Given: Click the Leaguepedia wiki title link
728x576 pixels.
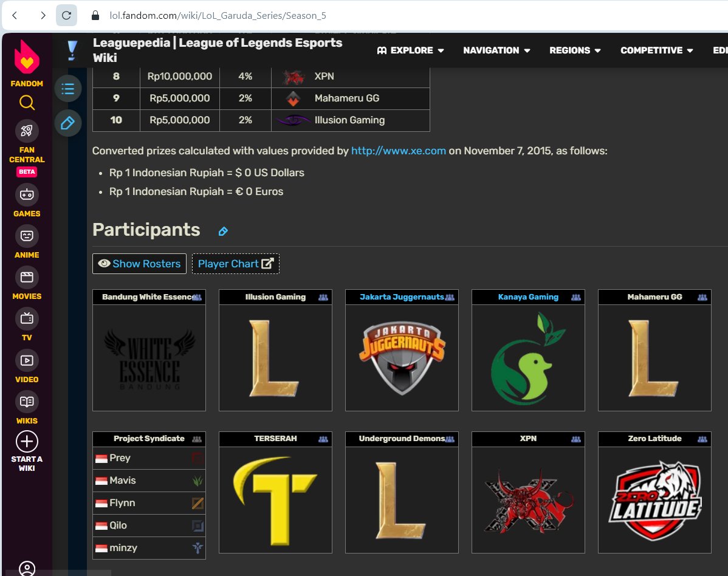Looking at the screenshot, I should click(218, 50).
